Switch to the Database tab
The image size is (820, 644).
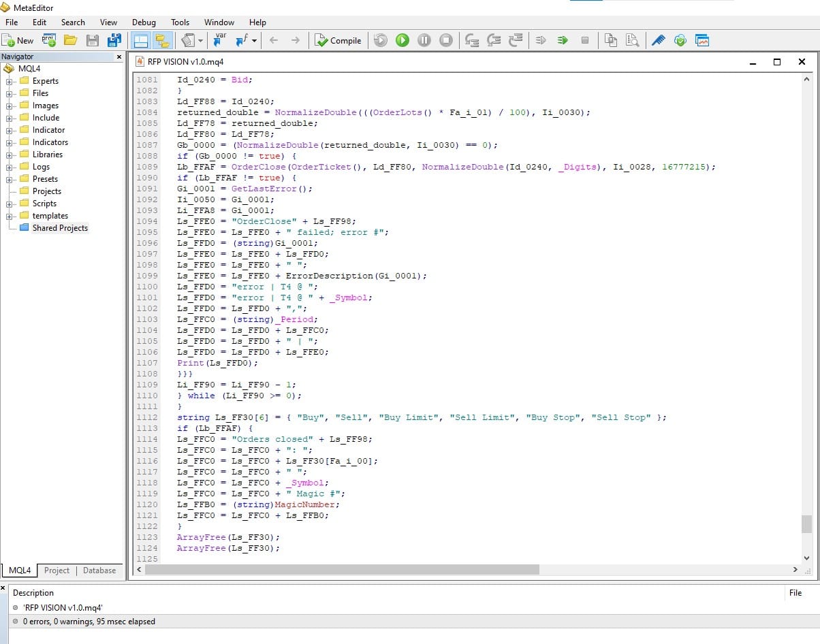pyautogui.click(x=99, y=570)
